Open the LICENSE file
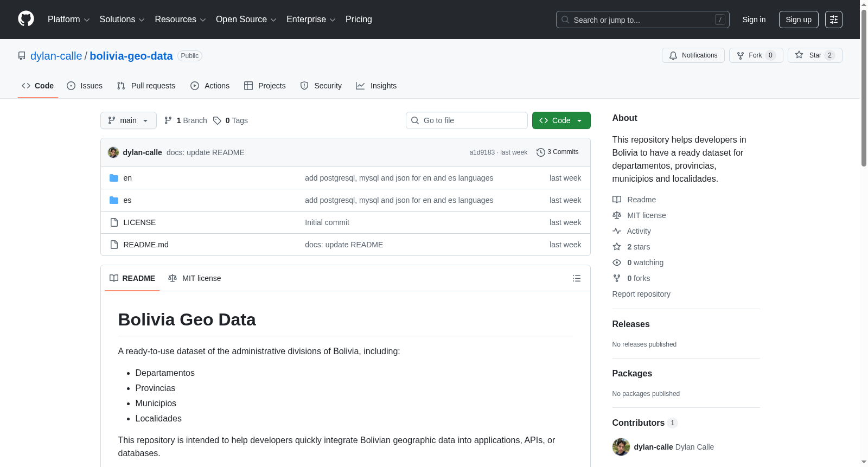 coord(139,222)
